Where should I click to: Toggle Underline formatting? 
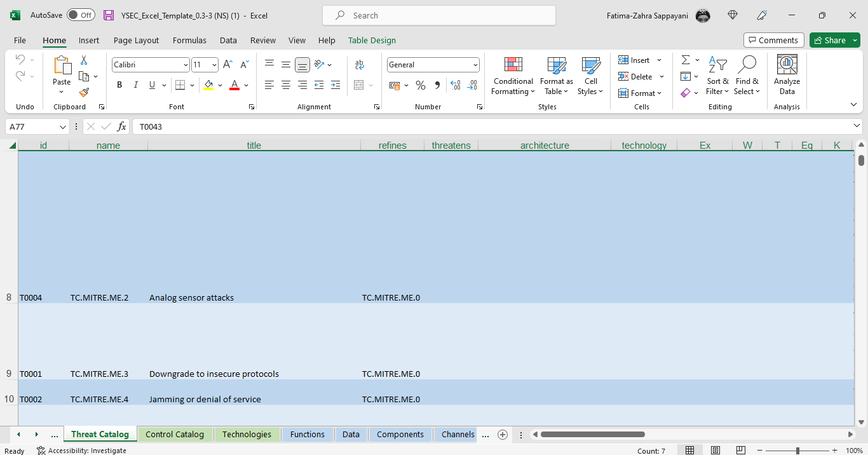click(x=152, y=85)
